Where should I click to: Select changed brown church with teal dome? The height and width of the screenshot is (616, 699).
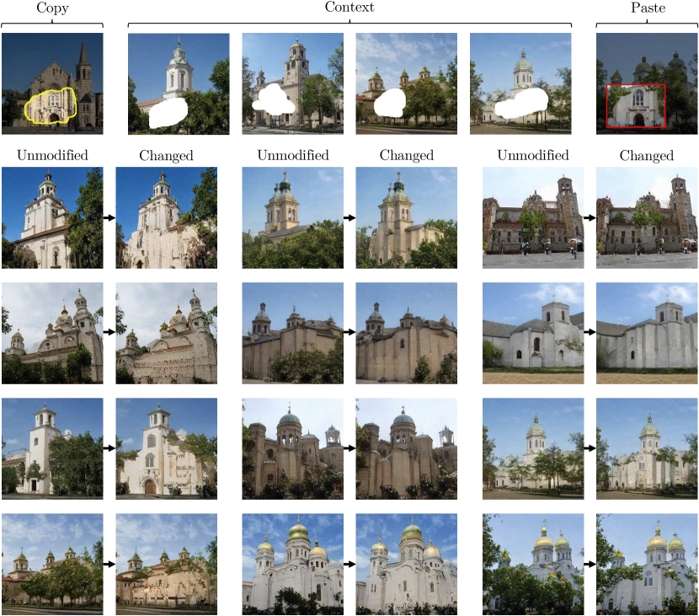[x=407, y=449]
